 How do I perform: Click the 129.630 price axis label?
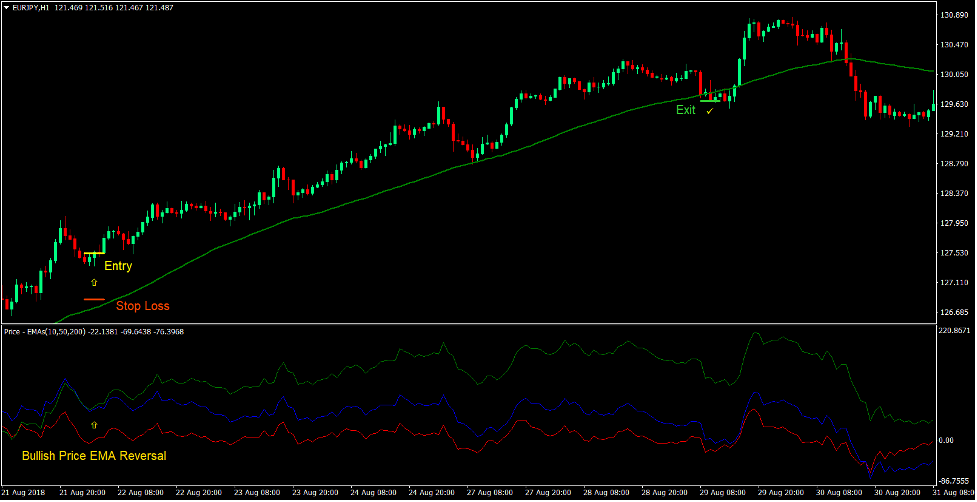tap(953, 105)
